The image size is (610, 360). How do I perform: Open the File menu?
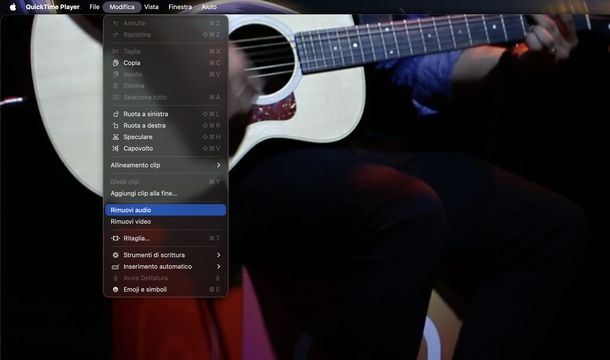[x=94, y=7]
